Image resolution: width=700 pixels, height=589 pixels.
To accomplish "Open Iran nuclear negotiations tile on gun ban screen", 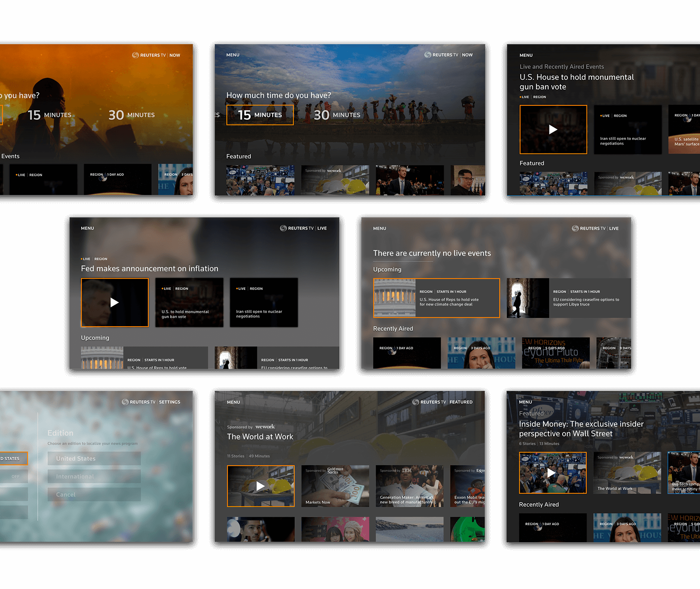I will 628,129.
